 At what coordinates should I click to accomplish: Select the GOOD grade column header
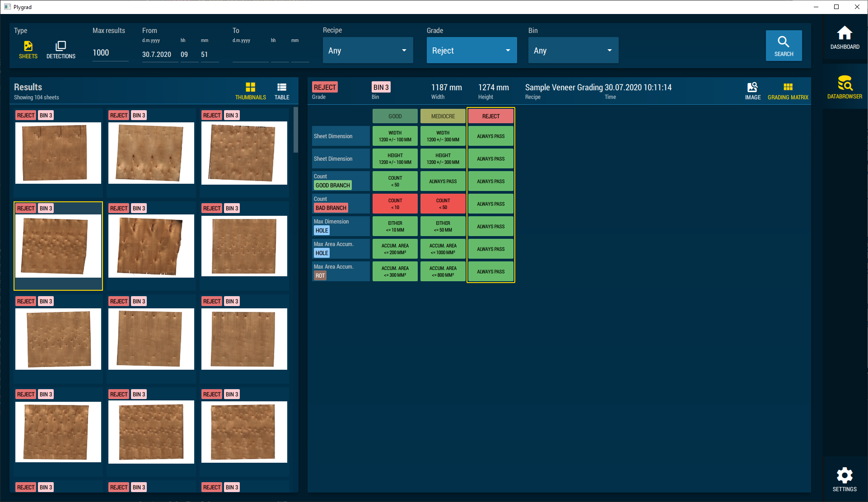coord(395,116)
